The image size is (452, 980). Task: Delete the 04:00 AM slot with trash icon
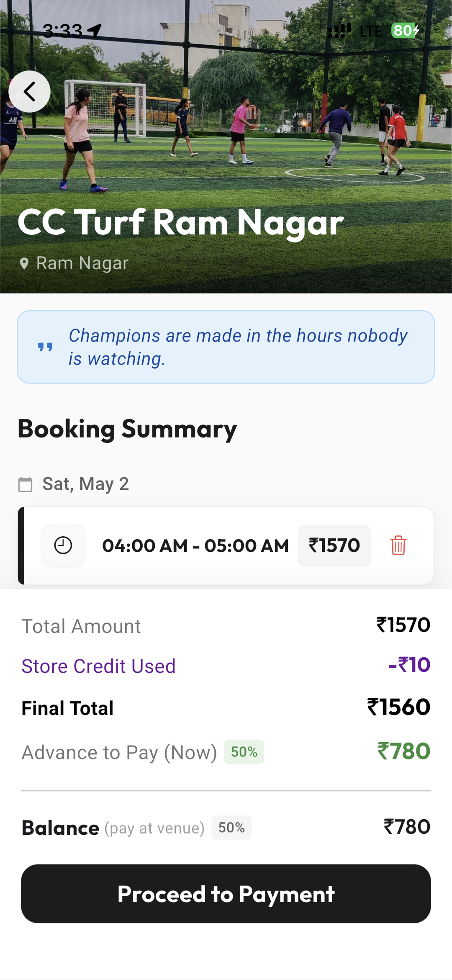(x=398, y=545)
